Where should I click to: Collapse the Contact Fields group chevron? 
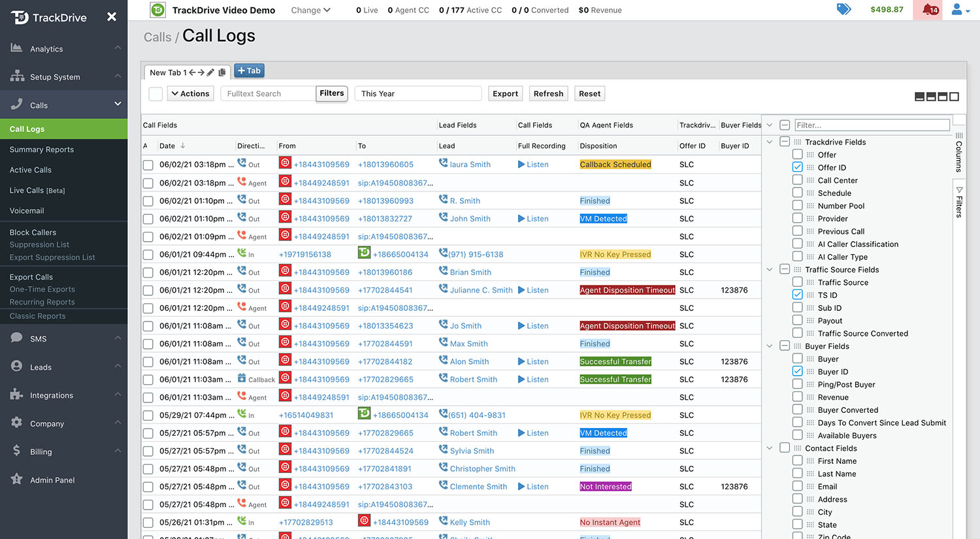tap(770, 448)
